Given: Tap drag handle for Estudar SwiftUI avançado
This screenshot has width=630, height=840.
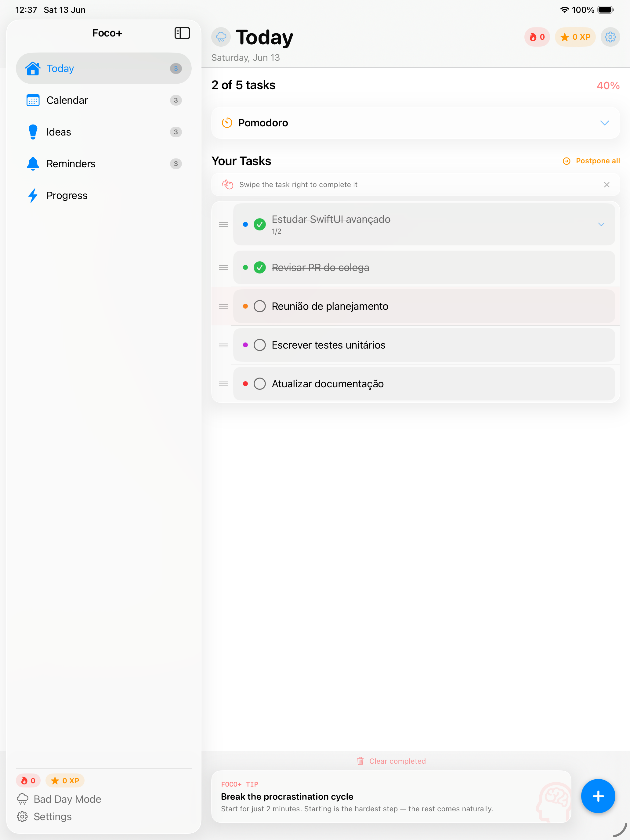Looking at the screenshot, I should (223, 224).
